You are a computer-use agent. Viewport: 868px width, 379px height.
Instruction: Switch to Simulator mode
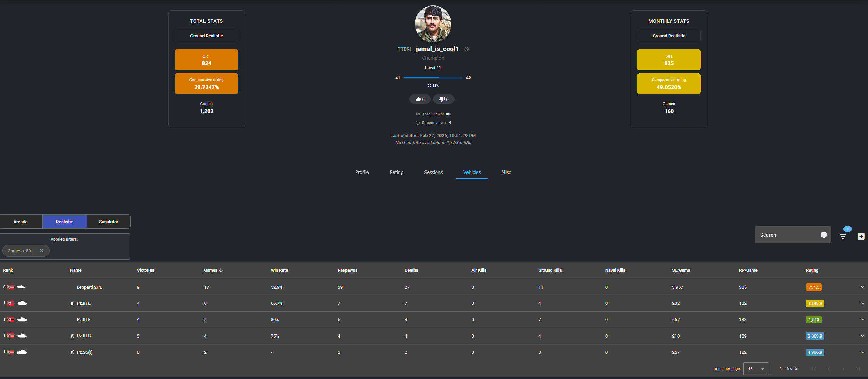tap(108, 222)
